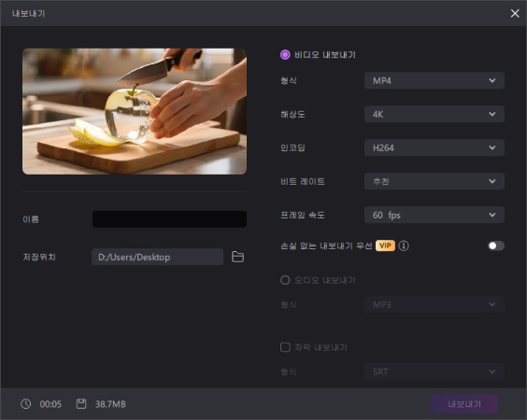Click the 저장위치 label
This screenshot has width=527, height=420.
coord(39,257)
